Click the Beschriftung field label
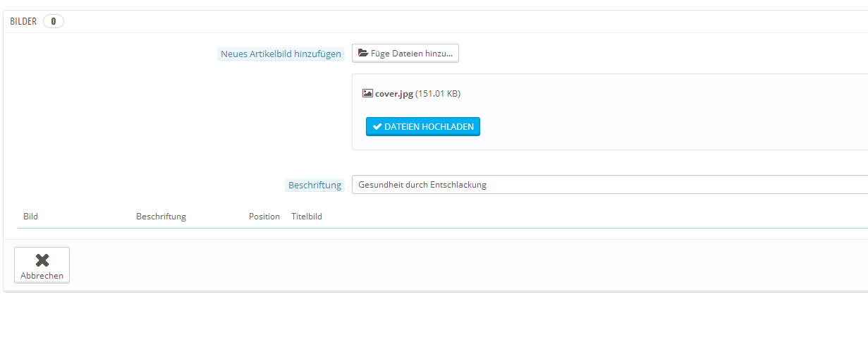This screenshot has height=340, width=868. point(314,185)
